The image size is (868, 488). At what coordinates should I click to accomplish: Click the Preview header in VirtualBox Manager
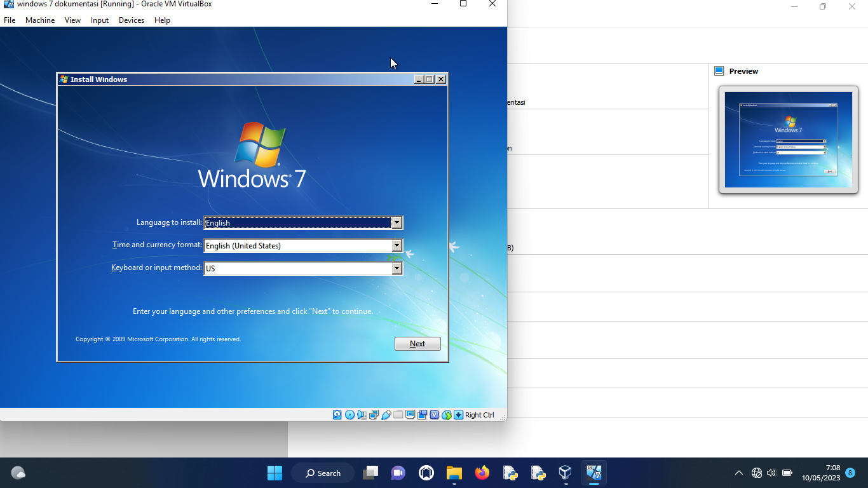coord(743,71)
